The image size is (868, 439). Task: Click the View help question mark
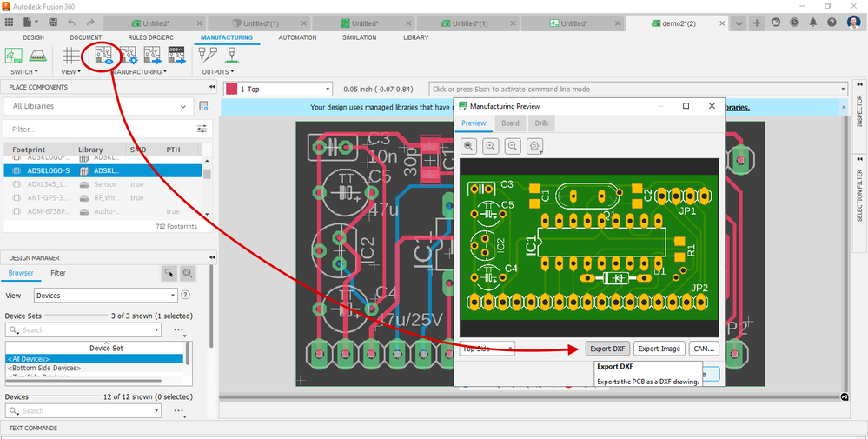[x=186, y=295]
